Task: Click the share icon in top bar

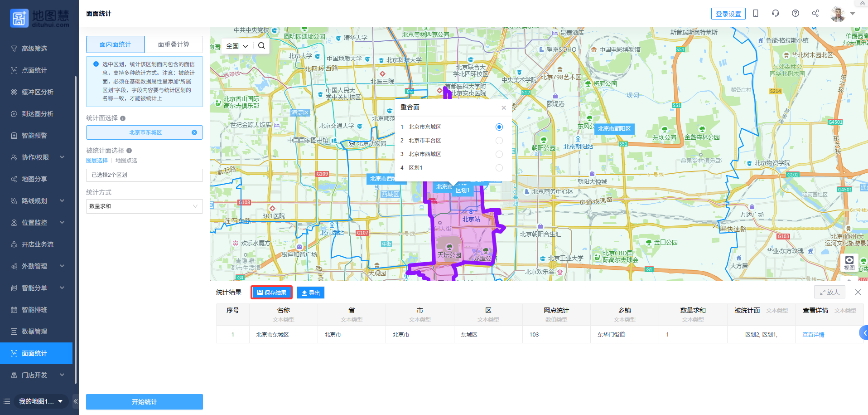Action: (x=815, y=14)
